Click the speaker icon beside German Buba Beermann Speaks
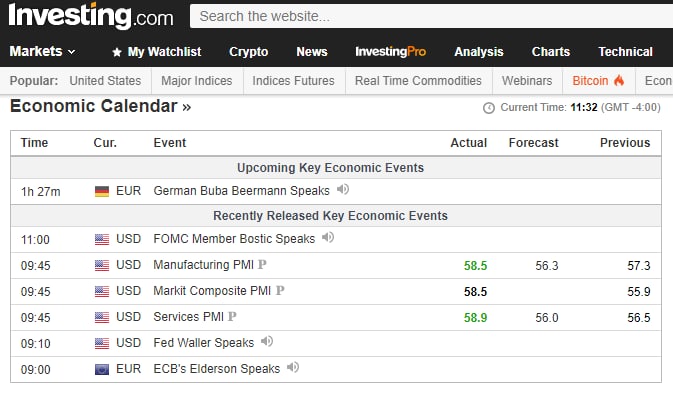 tap(343, 189)
